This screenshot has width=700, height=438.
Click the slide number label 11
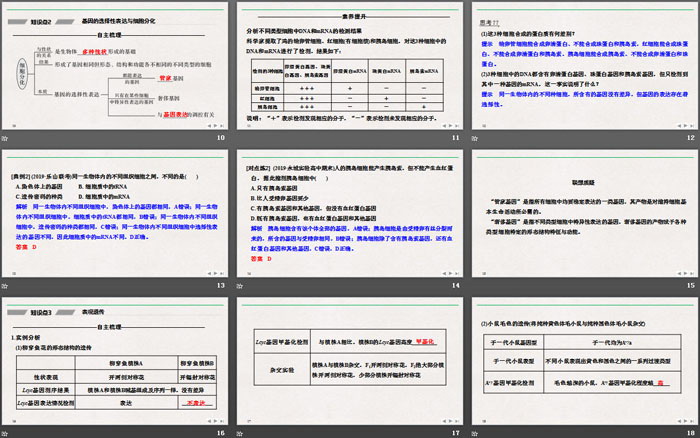(455, 138)
